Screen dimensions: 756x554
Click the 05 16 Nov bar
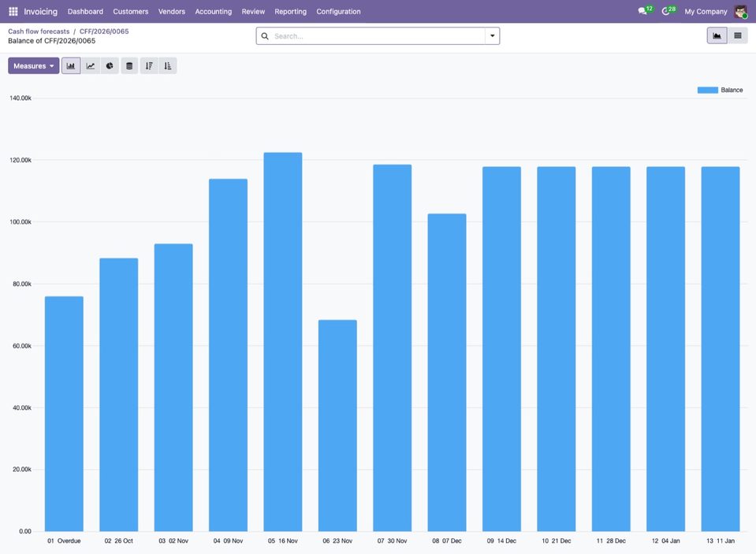283,342
